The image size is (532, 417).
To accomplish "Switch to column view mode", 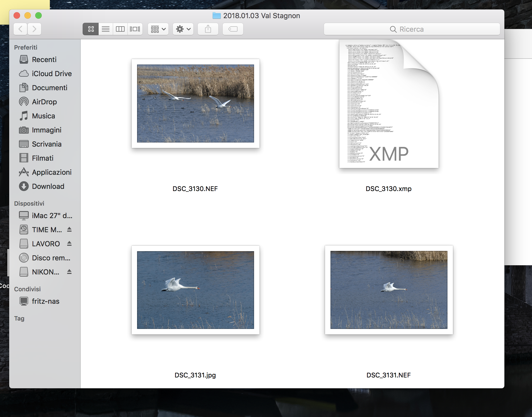I will [x=120, y=29].
